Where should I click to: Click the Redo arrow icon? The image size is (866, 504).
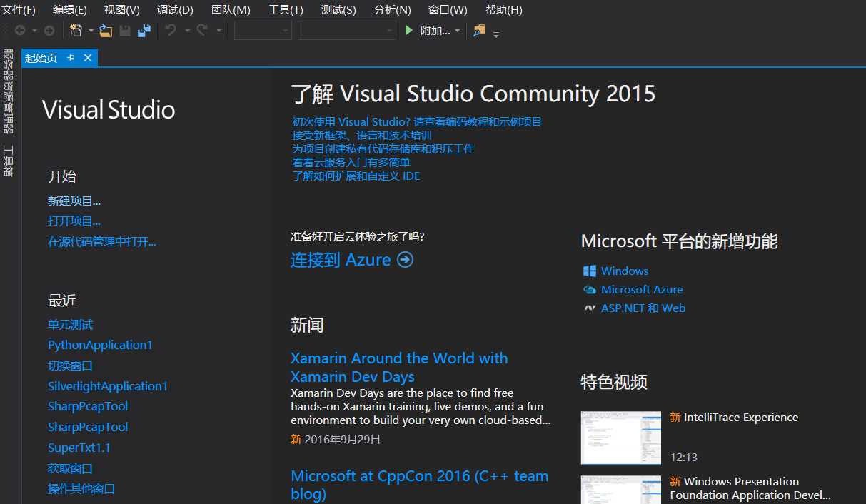pos(202,31)
